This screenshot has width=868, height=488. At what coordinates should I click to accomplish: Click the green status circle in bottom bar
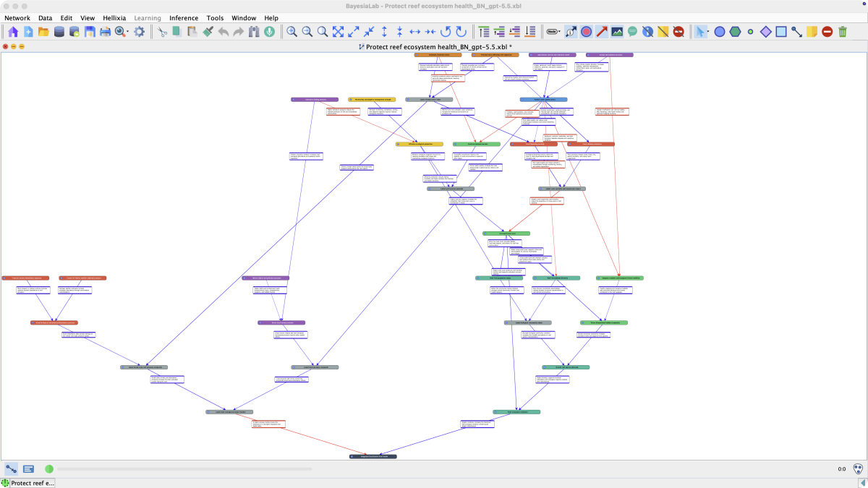point(49,469)
